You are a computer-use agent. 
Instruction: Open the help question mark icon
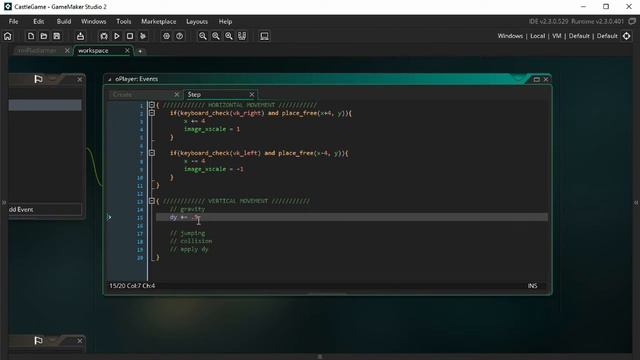pyautogui.click(x=179, y=36)
